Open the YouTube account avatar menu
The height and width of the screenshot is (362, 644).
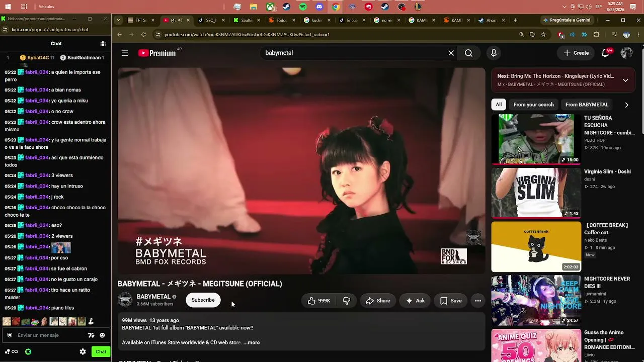(x=626, y=53)
